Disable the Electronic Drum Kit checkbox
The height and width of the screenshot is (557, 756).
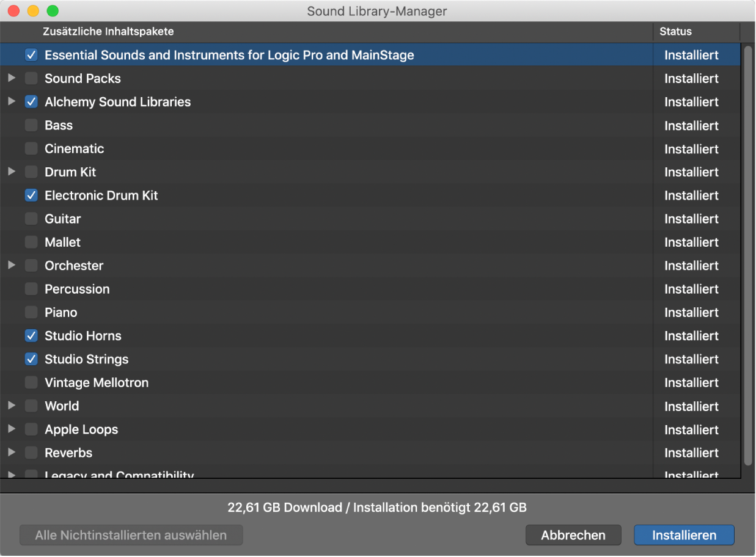31,196
